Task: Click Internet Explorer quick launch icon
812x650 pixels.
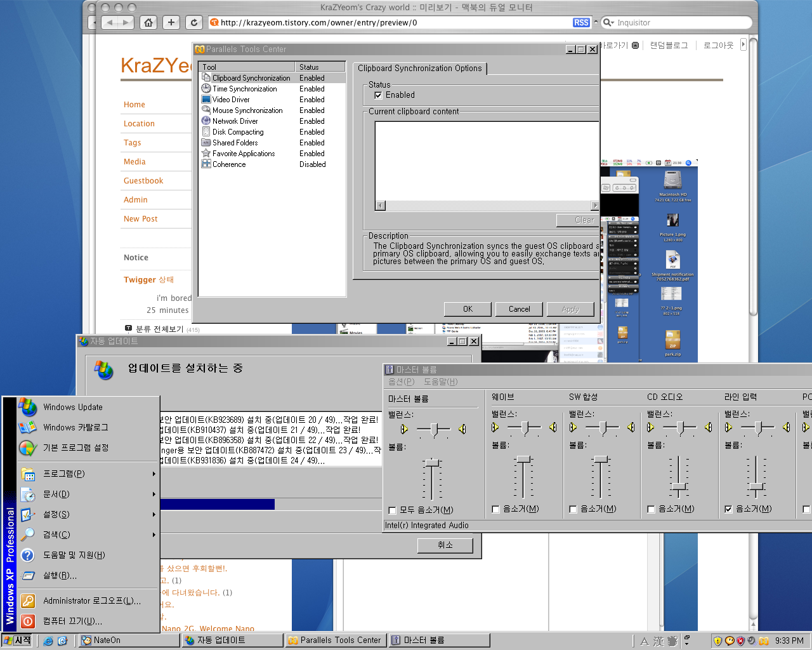Action: [48, 641]
